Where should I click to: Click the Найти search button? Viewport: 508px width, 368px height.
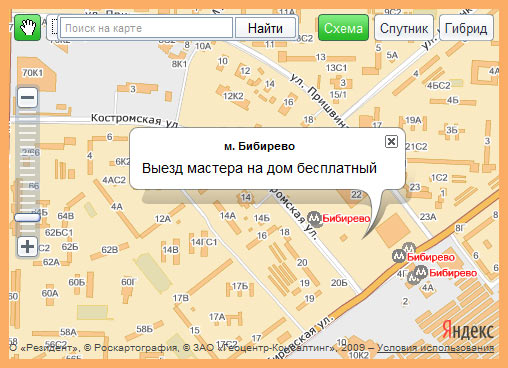265,28
